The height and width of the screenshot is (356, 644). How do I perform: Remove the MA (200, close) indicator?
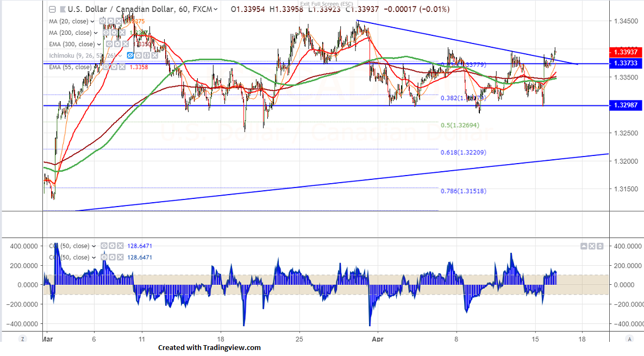(x=122, y=33)
